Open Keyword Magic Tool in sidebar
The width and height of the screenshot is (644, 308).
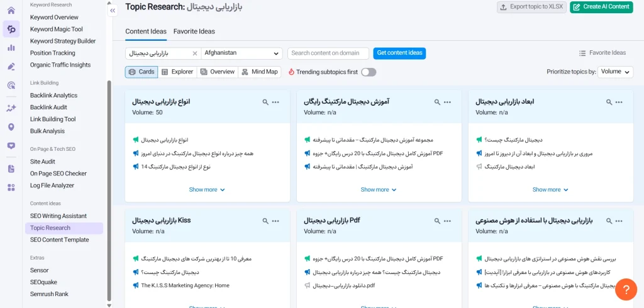(x=56, y=29)
